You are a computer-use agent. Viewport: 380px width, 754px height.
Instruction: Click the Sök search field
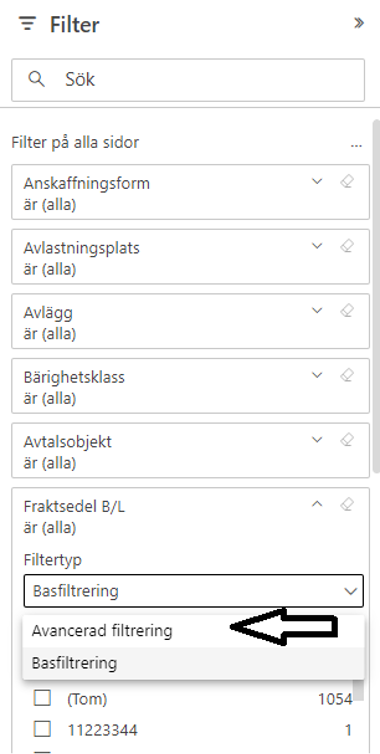pos(188,80)
